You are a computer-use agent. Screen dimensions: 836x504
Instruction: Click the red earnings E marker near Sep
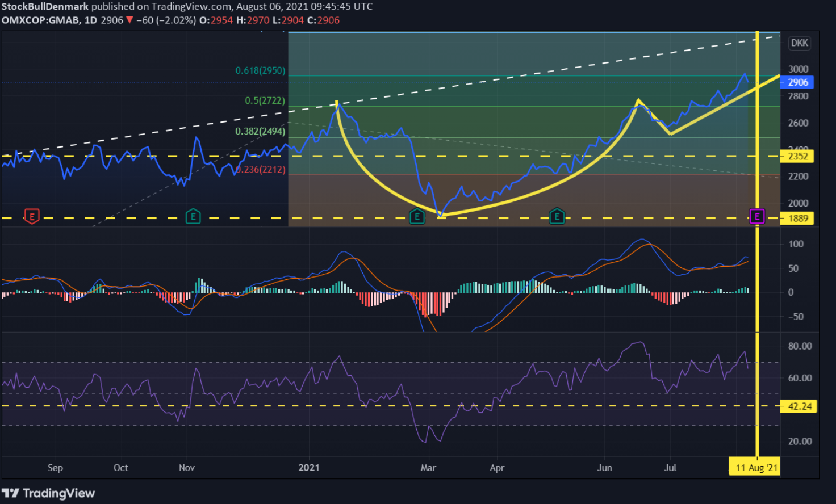coord(32,216)
